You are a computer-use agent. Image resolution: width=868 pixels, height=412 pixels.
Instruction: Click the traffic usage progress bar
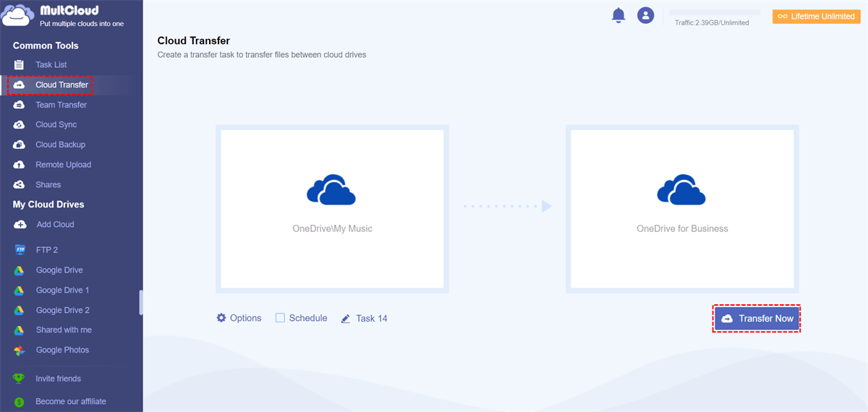point(715,12)
